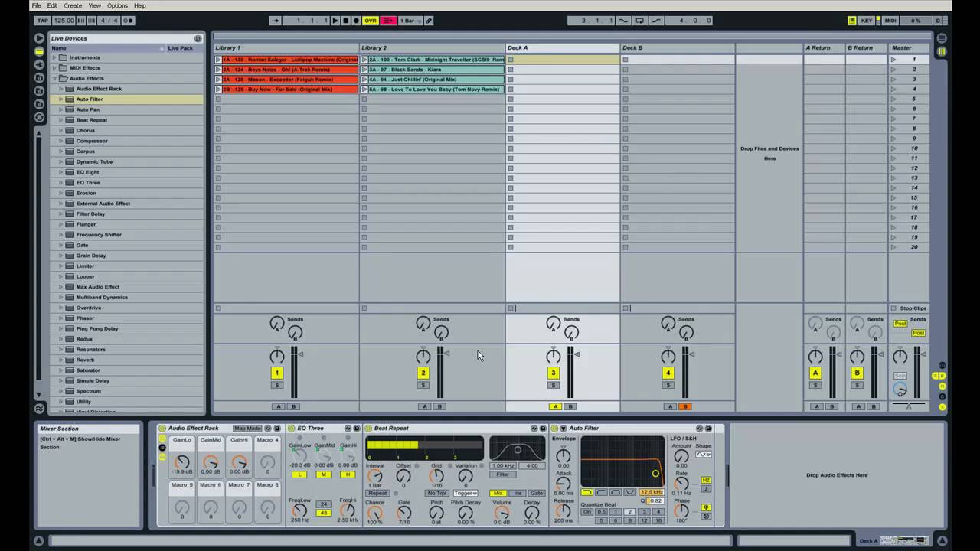This screenshot has width=980, height=551.
Task: Click the transport Play button
Action: tap(335, 21)
